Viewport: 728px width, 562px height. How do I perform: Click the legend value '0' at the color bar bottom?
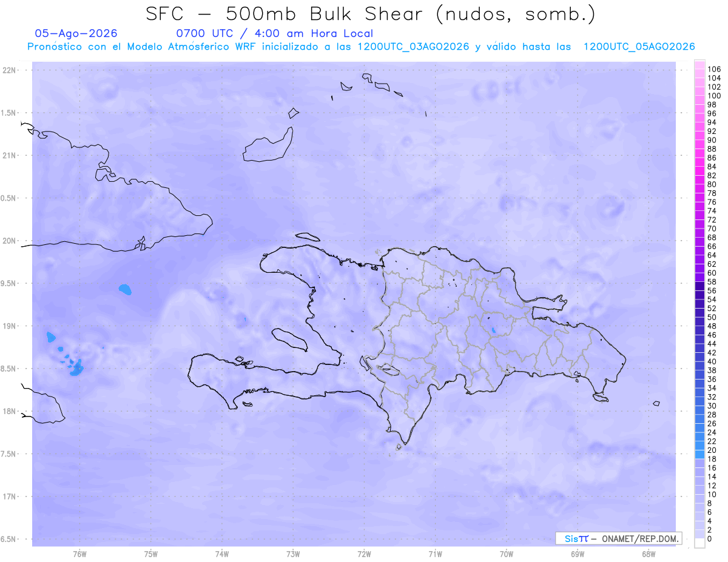[709, 539]
